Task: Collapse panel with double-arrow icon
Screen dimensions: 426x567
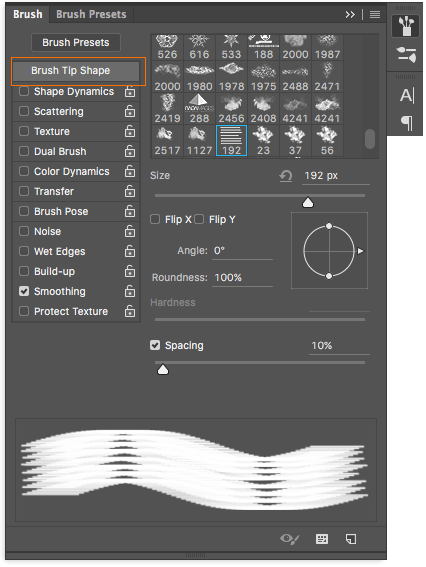Action: coord(350,14)
